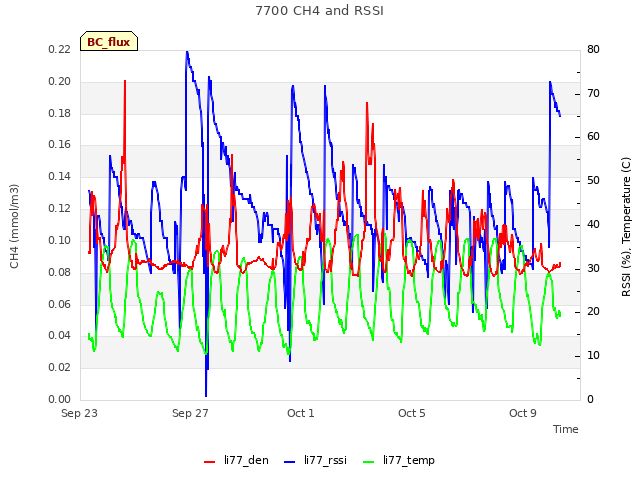This screenshot has height=480, width=640.
Task: Click the 'Oct 5' x-axis tick label
Action: tap(412, 413)
